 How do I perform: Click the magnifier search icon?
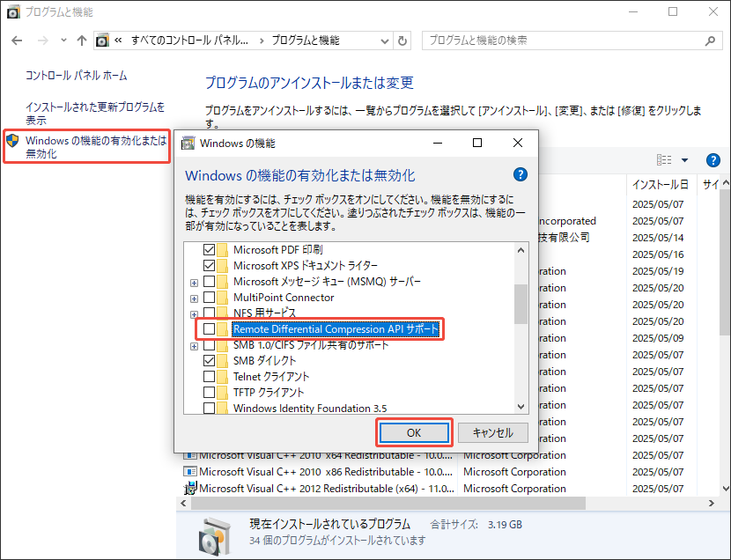click(x=710, y=41)
